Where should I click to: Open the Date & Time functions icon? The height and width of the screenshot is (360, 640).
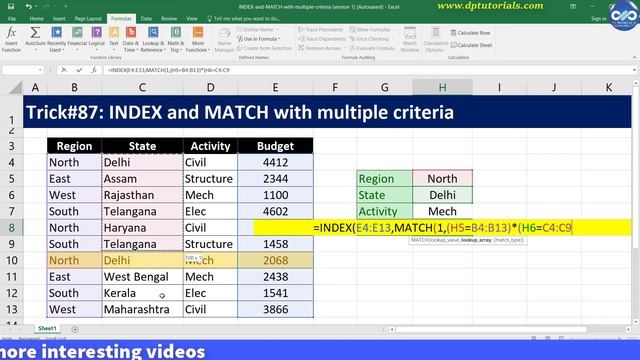(x=131, y=33)
